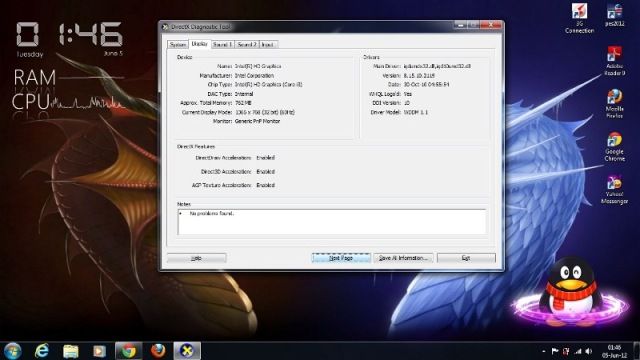
Task: Open Windows Media Player taskbar icon
Action: [x=99, y=351]
